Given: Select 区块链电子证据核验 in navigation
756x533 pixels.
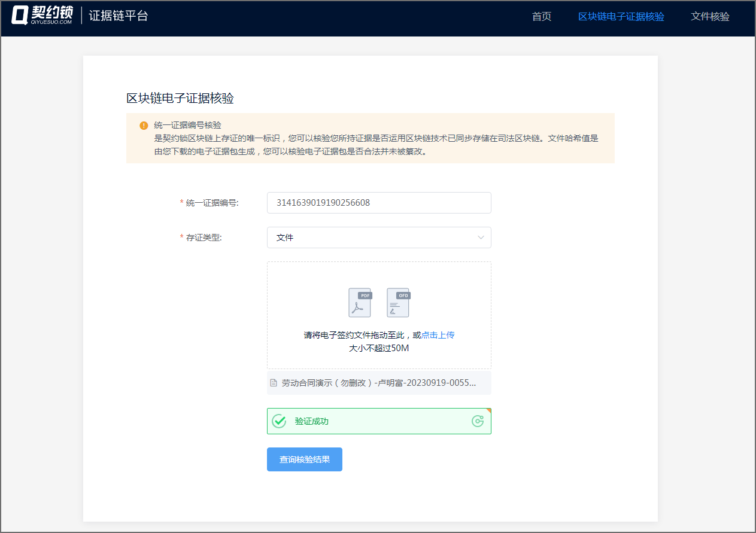Looking at the screenshot, I should click(x=621, y=17).
